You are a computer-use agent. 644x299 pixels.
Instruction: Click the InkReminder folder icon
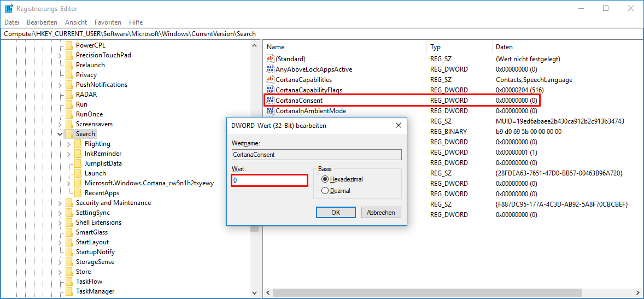tap(78, 154)
